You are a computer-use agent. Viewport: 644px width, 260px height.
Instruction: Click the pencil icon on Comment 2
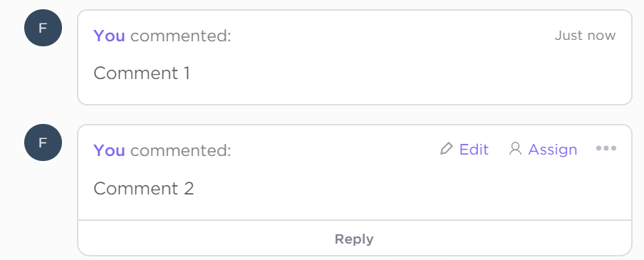pos(446,149)
